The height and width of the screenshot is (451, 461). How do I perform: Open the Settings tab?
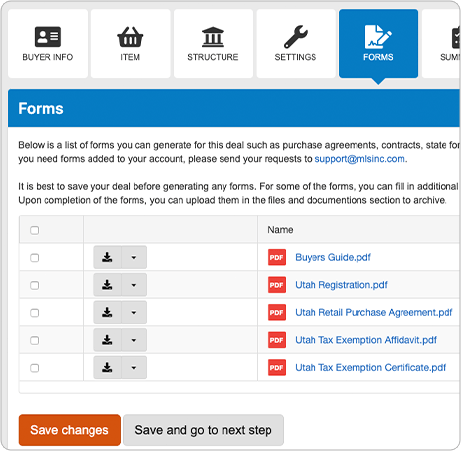[296, 44]
